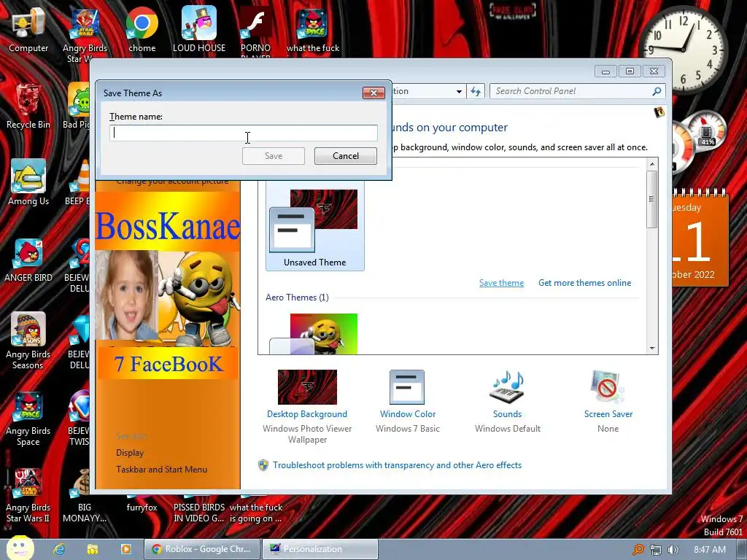Launch the Among Us shortcut
This screenshot has width=747, height=560.
click(28, 182)
